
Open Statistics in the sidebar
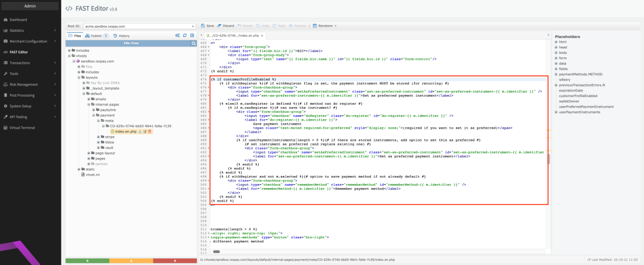pyautogui.click(x=17, y=30)
